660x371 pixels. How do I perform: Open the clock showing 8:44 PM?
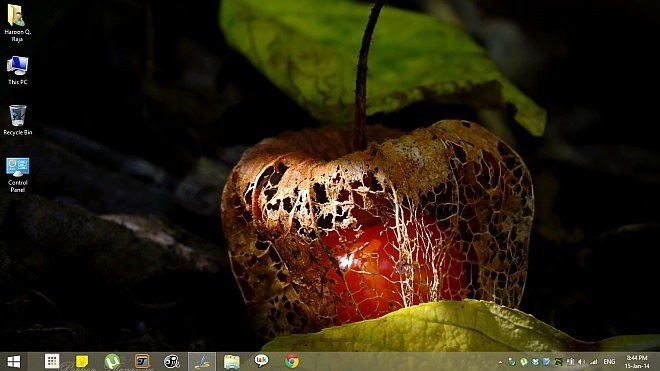[x=636, y=362]
